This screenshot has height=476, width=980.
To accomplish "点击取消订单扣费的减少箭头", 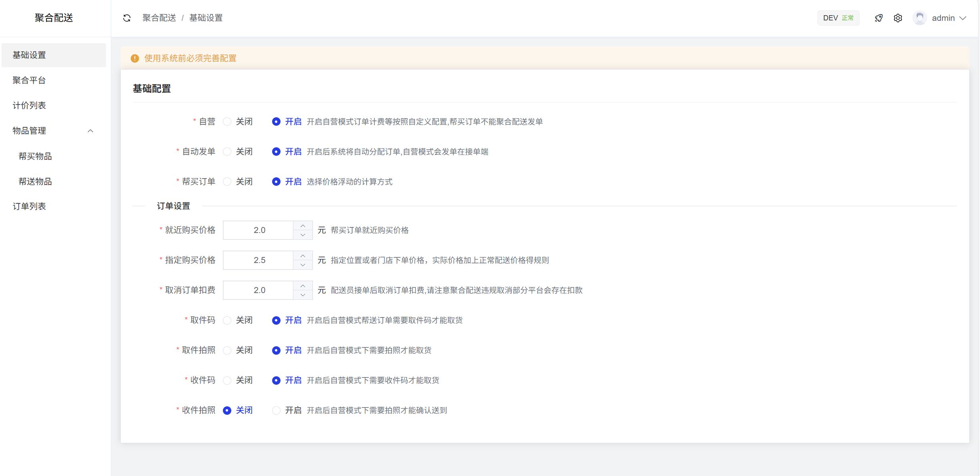I will point(303,295).
